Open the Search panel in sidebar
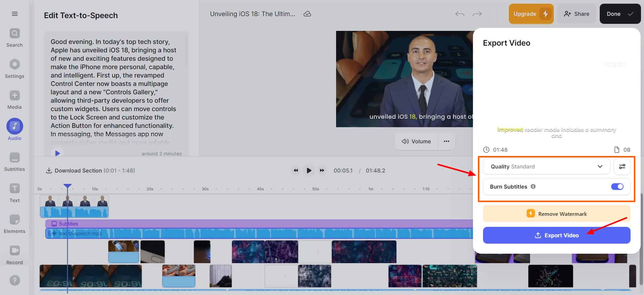 tap(14, 34)
